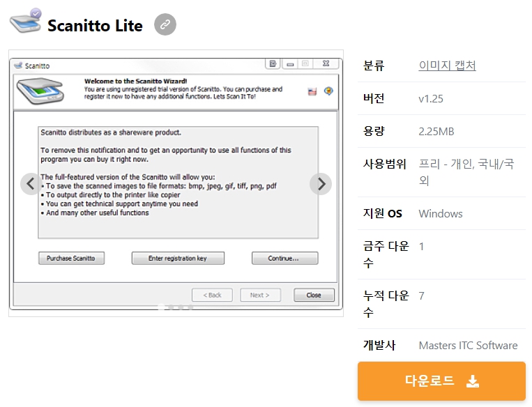The image size is (532, 407).
Task: Click the size value 2.25MB
Action: tap(436, 131)
